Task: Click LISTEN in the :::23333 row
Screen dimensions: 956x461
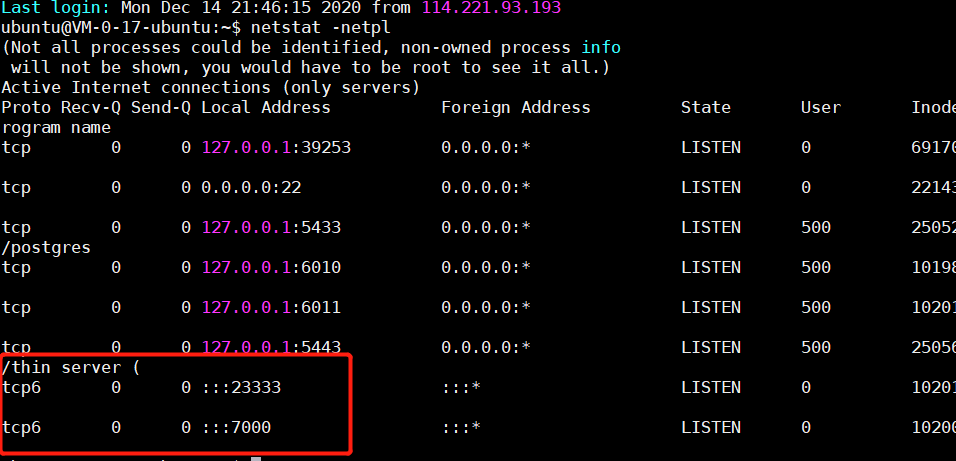Action: pos(711,387)
